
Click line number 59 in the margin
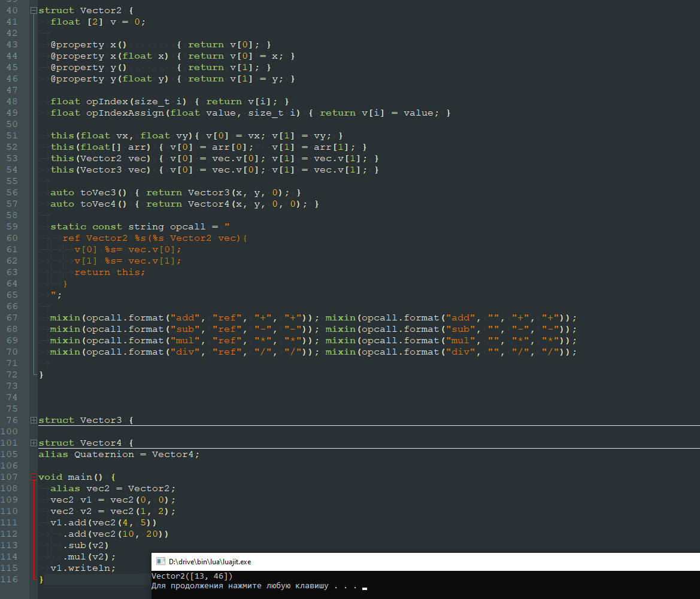point(12,227)
